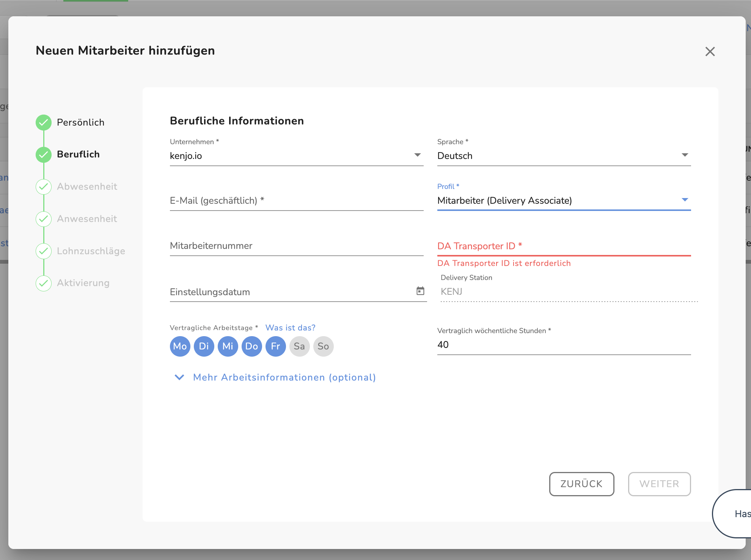Click the E-Mail (geschäftlich) field
This screenshot has height=560, width=751.
point(296,201)
